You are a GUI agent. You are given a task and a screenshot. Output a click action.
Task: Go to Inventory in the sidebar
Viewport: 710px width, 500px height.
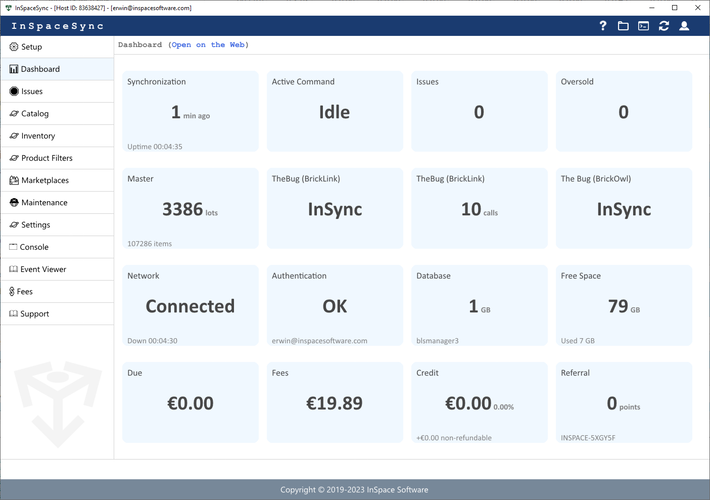tap(38, 136)
